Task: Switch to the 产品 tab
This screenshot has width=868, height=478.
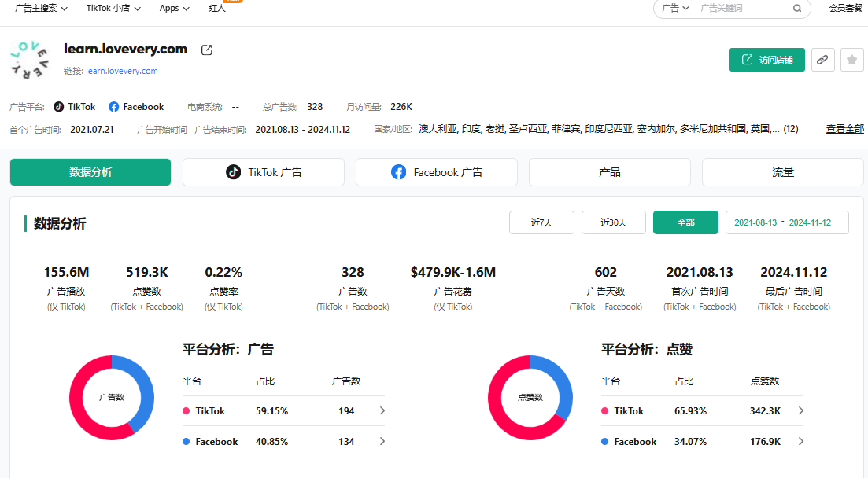Action: 609,172
